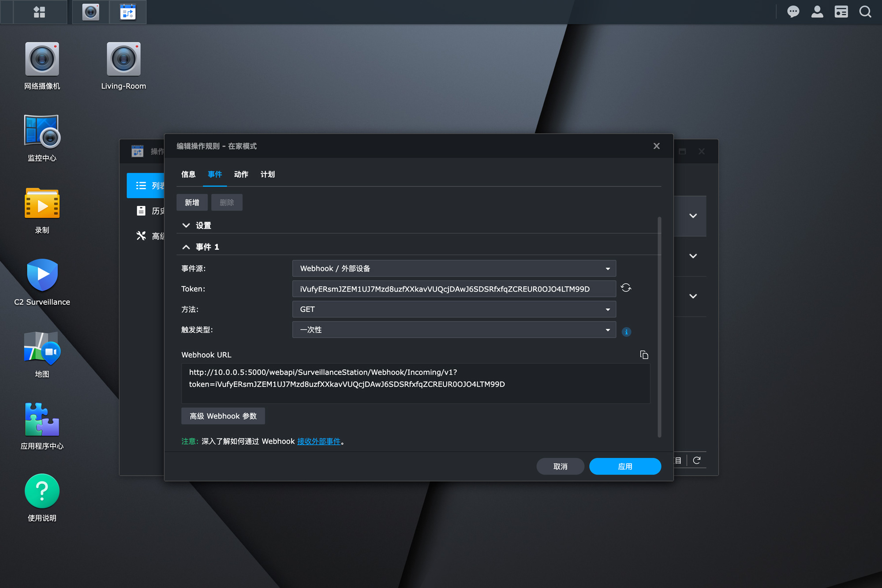This screenshot has height=588, width=882.
Task: Switch to the 信息 tab
Action: coord(188,174)
